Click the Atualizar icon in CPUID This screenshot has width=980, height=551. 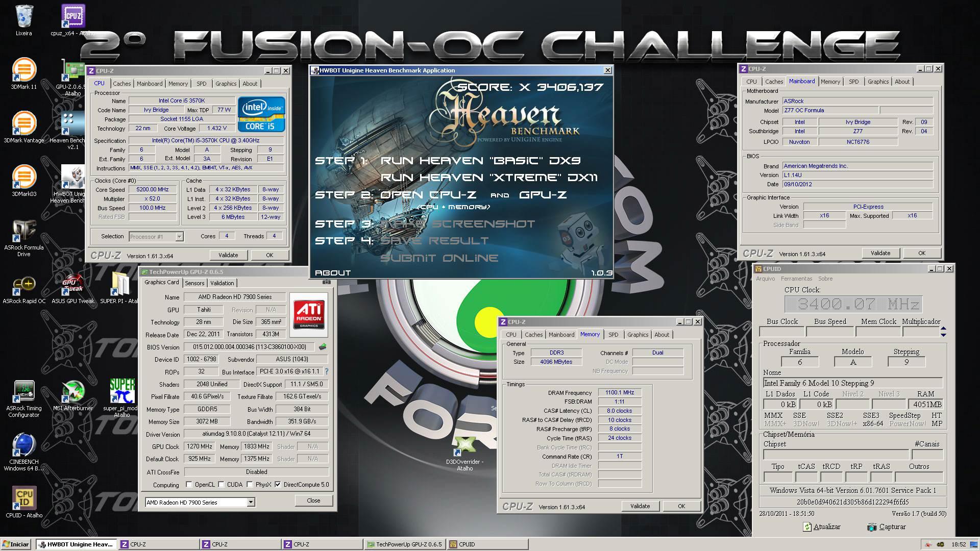coord(807,527)
